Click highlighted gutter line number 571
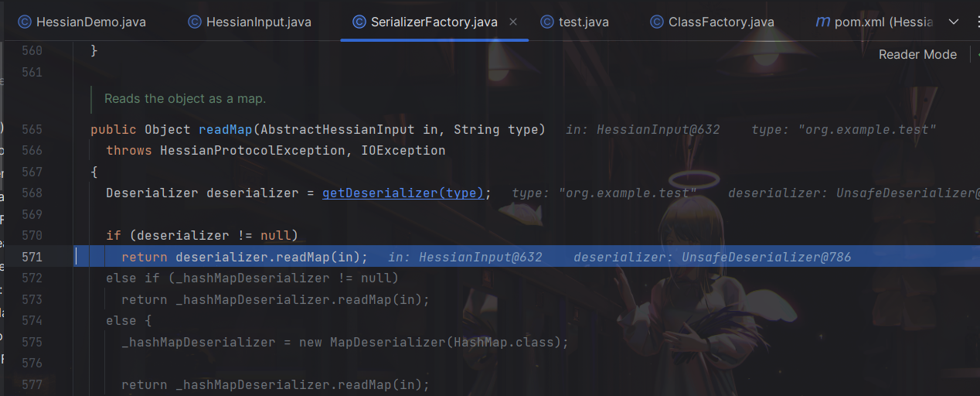The height and width of the screenshot is (396, 980). tap(32, 257)
